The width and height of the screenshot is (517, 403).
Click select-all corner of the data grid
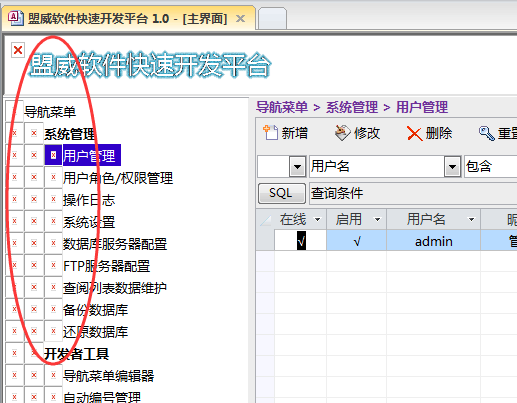pos(265,220)
